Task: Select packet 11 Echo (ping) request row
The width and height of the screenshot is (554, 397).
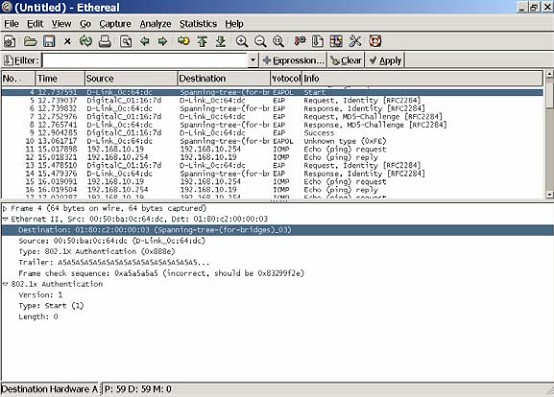Action: [x=272, y=149]
